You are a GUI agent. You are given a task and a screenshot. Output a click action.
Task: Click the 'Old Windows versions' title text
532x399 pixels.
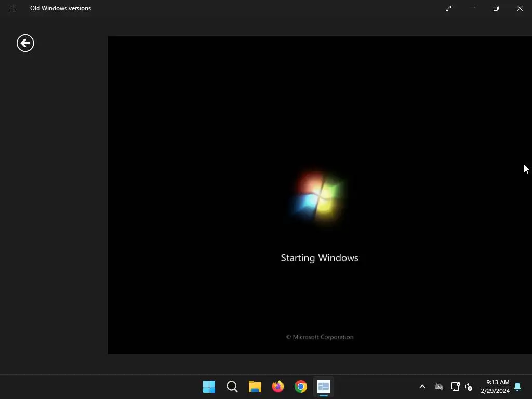pyautogui.click(x=60, y=8)
